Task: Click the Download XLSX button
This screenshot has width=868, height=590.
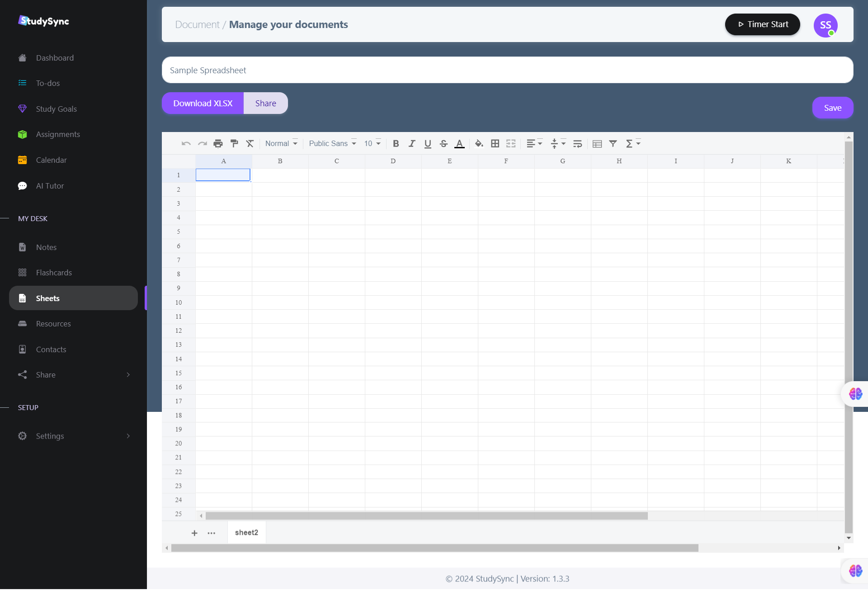Action: (x=203, y=103)
